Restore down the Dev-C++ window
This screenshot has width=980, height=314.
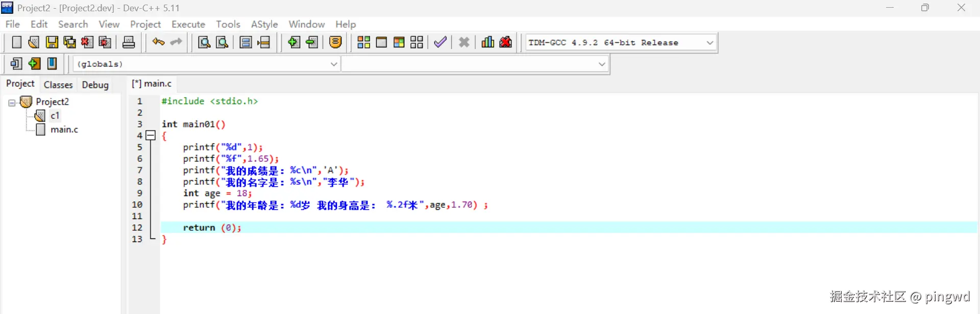[x=925, y=8]
